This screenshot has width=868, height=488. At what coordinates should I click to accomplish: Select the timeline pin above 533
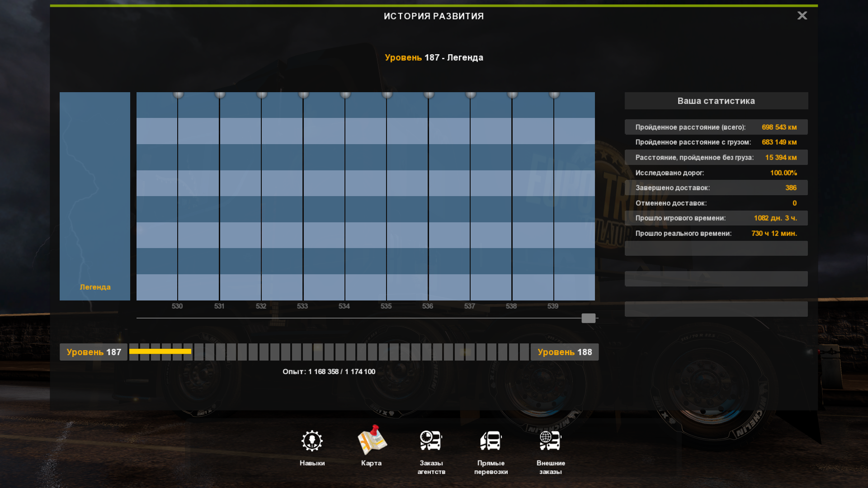point(303,94)
